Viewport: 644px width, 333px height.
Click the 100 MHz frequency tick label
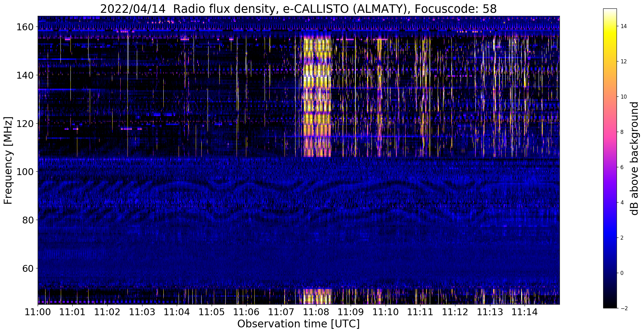(25, 172)
